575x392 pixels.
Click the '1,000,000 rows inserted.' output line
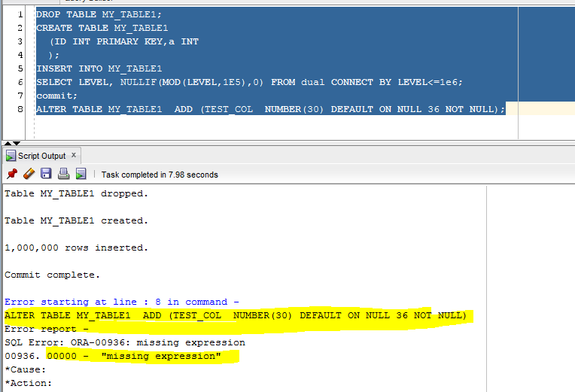tap(76, 248)
